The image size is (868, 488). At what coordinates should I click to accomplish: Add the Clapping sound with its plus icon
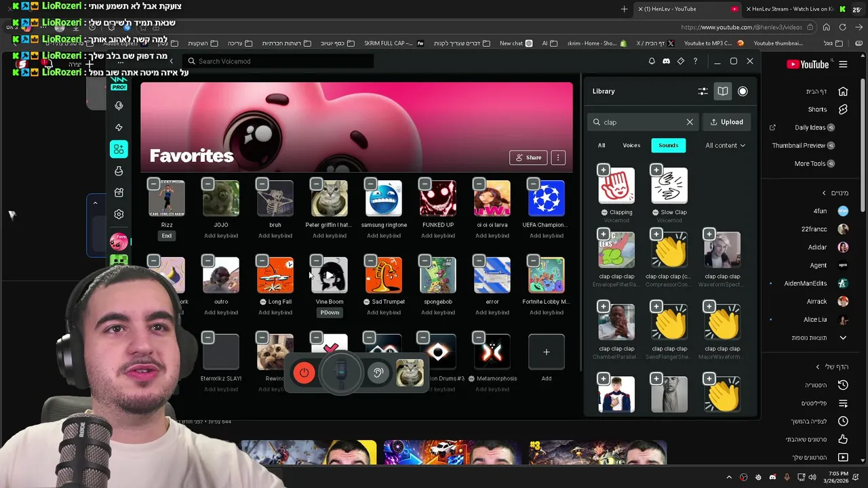click(603, 169)
